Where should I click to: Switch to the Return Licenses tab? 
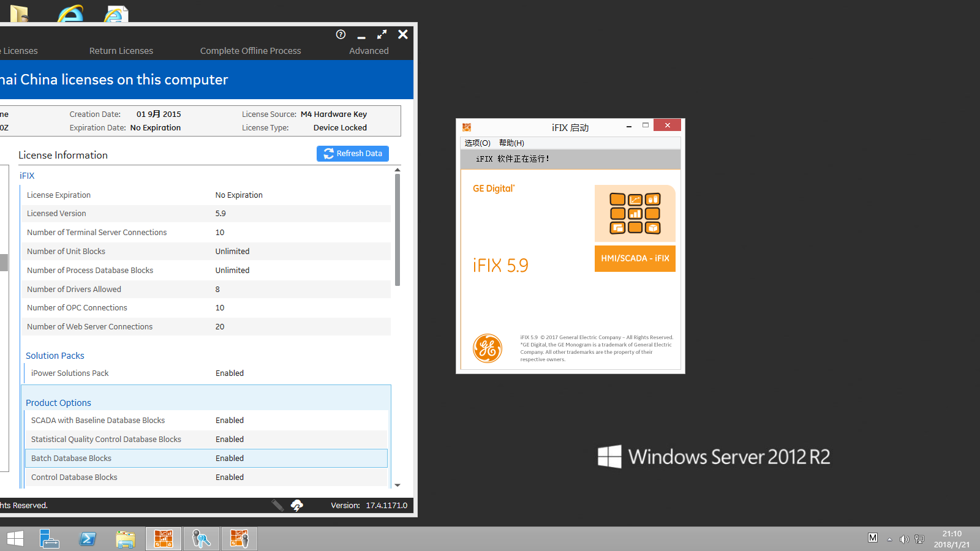click(x=121, y=51)
